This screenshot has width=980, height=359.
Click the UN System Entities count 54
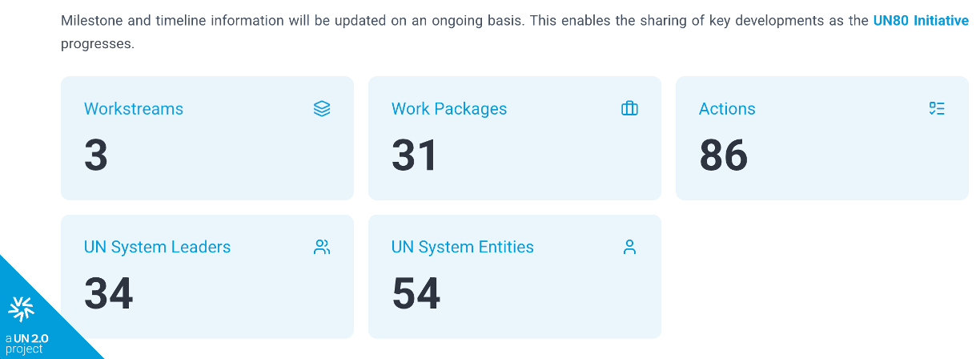pyautogui.click(x=416, y=293)
